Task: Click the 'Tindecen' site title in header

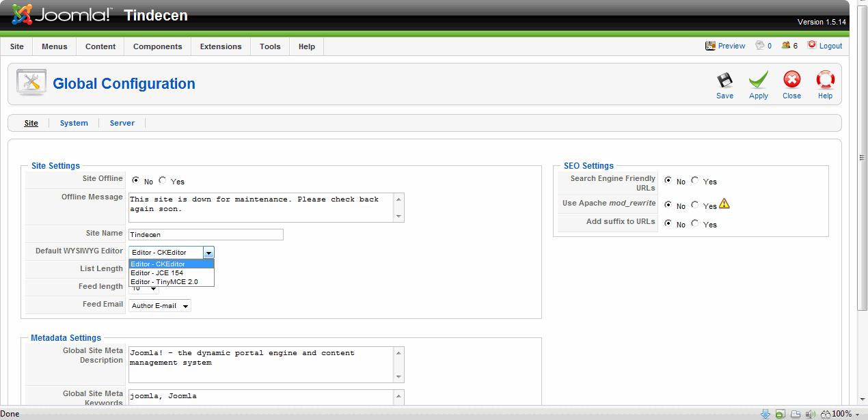Action: 156,15
